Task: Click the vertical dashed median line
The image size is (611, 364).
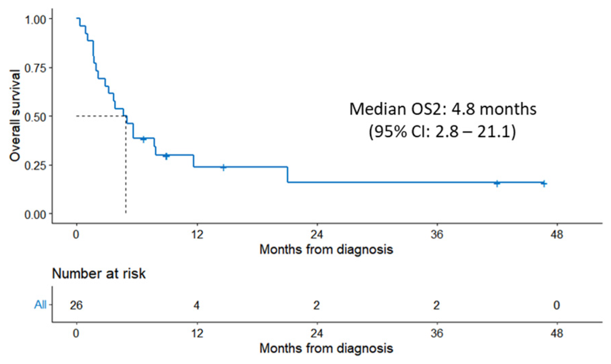Action: [126, 169]
